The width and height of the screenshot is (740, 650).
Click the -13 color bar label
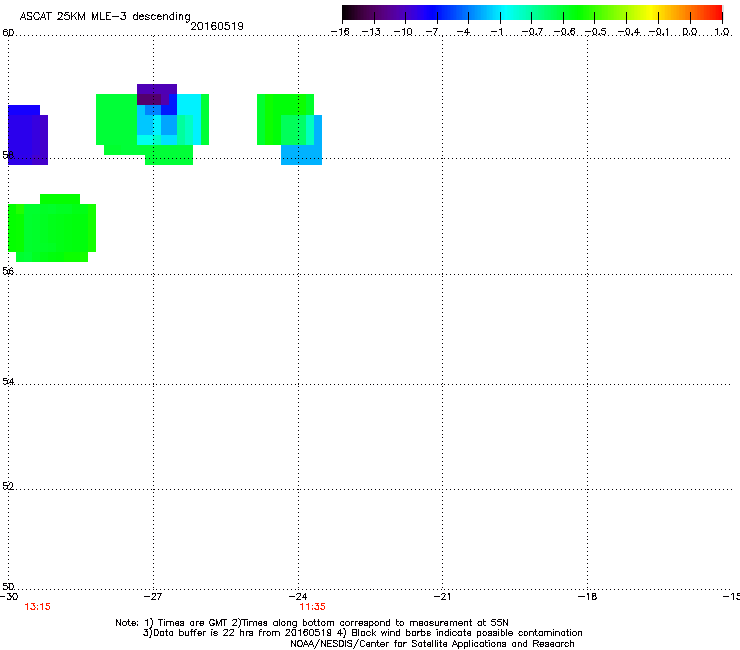tap(371, 32)
